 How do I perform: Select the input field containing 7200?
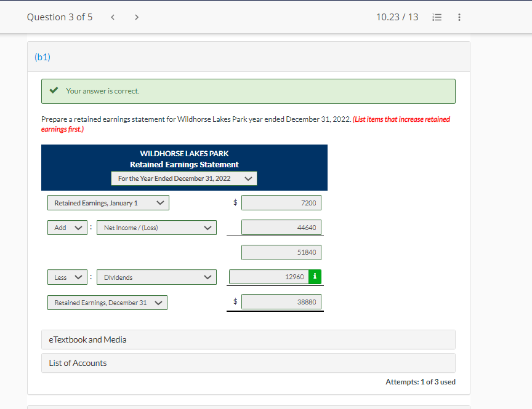point(281,202)
